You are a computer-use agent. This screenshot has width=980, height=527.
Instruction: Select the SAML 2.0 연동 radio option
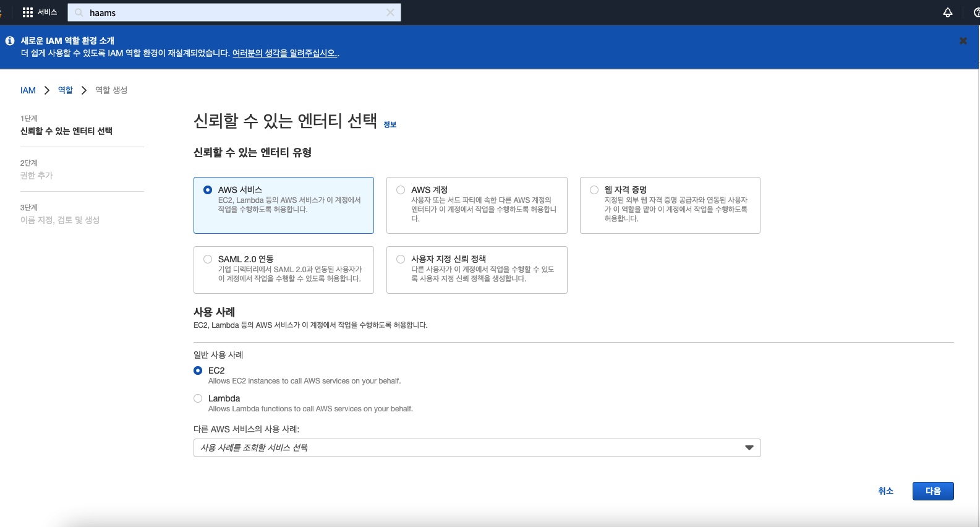click(208, 259)
